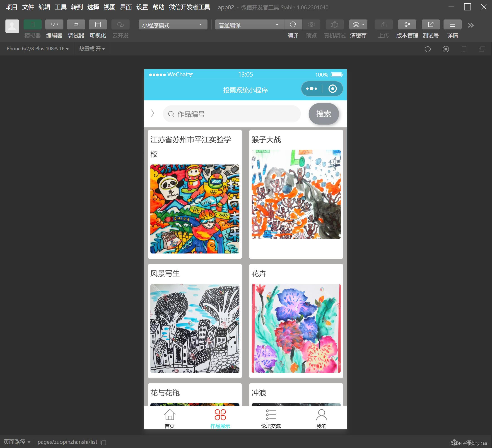Click the 搜索 search button
492x448 pixels.
tap(324, 114)
